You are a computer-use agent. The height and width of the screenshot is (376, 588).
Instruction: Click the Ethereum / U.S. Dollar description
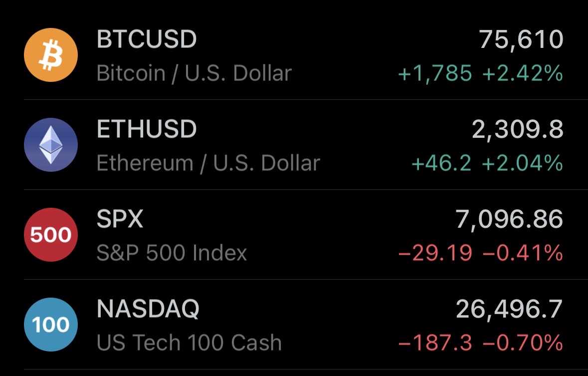pyautogui.click(x=208, y=163)
